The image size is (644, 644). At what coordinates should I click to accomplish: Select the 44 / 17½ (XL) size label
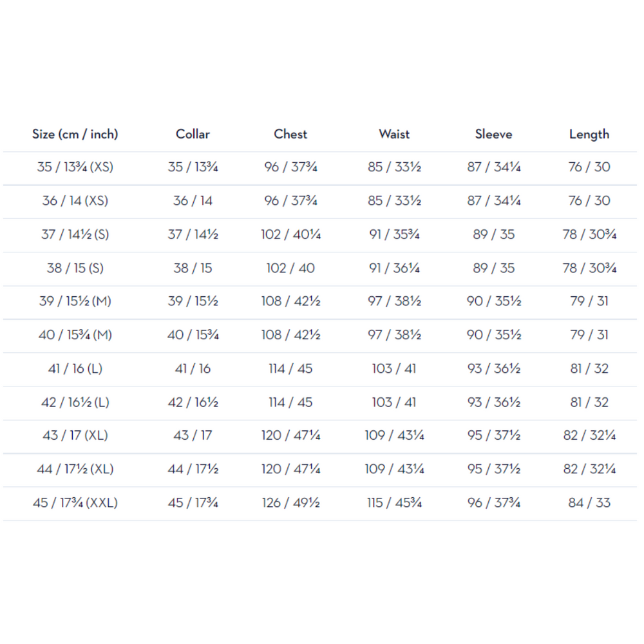[x=75, y=469]
